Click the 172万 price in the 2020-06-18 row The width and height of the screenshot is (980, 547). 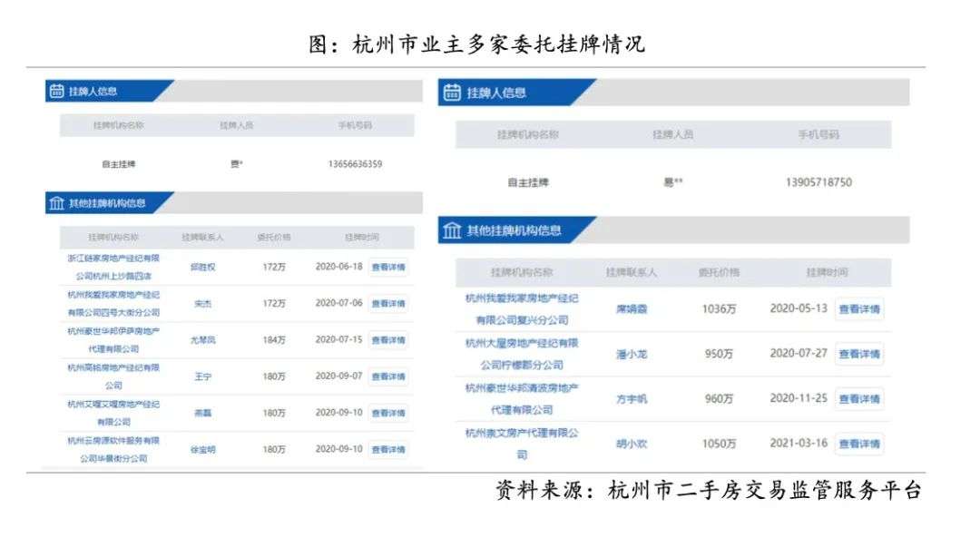click(x=274, y=267)
